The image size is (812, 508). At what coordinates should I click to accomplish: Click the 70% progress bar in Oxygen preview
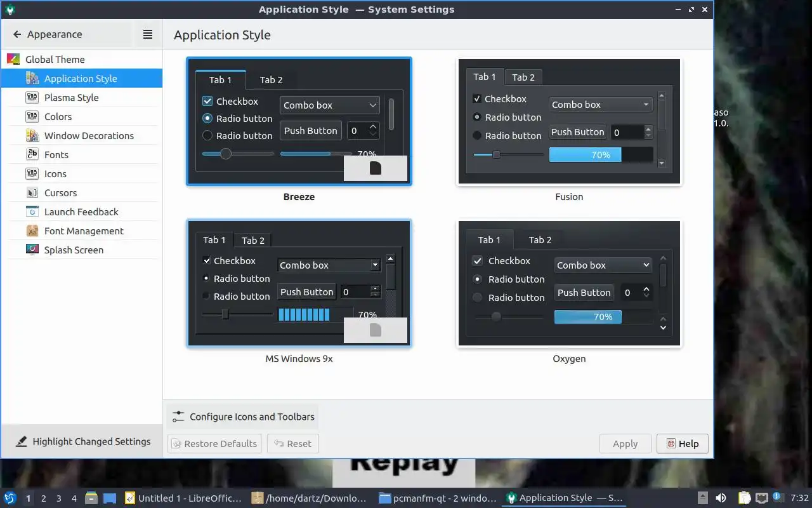point(603,317)
